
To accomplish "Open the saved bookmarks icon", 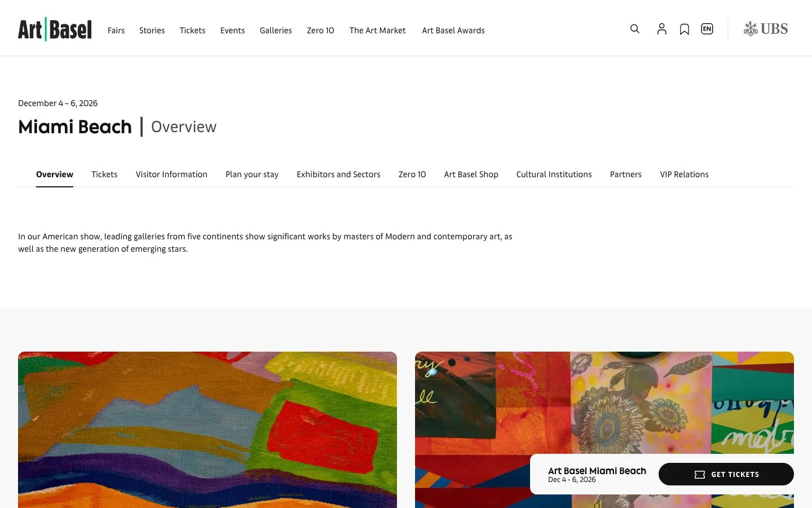I will tap(685, 29).
